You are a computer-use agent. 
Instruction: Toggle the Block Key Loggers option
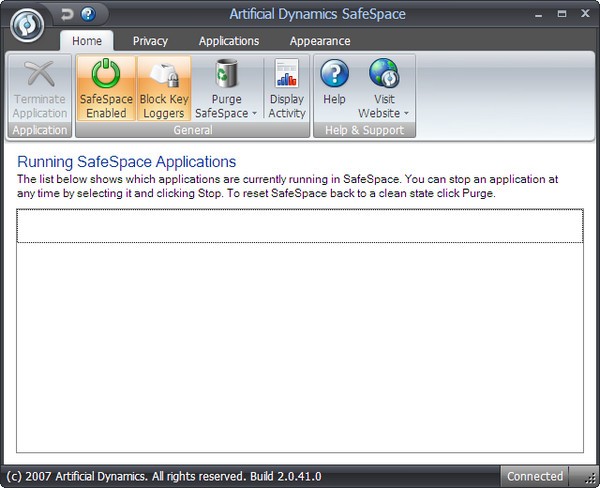(162, 74)
